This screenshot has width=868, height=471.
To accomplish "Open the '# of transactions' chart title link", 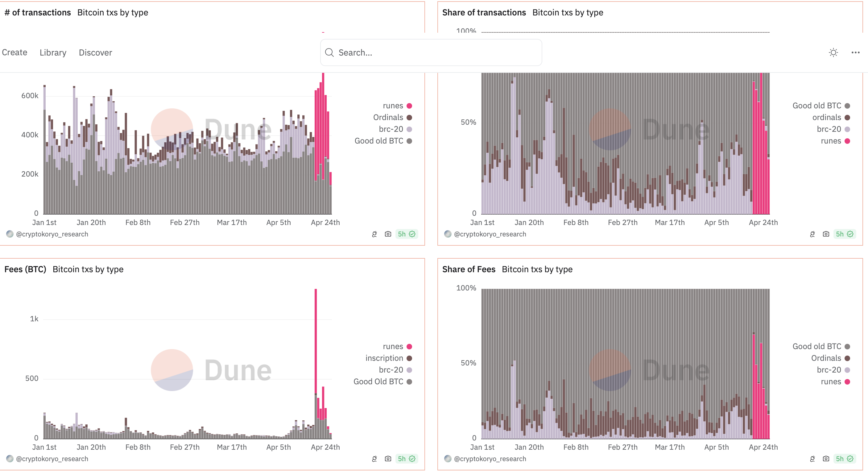I will coord(38,12).
